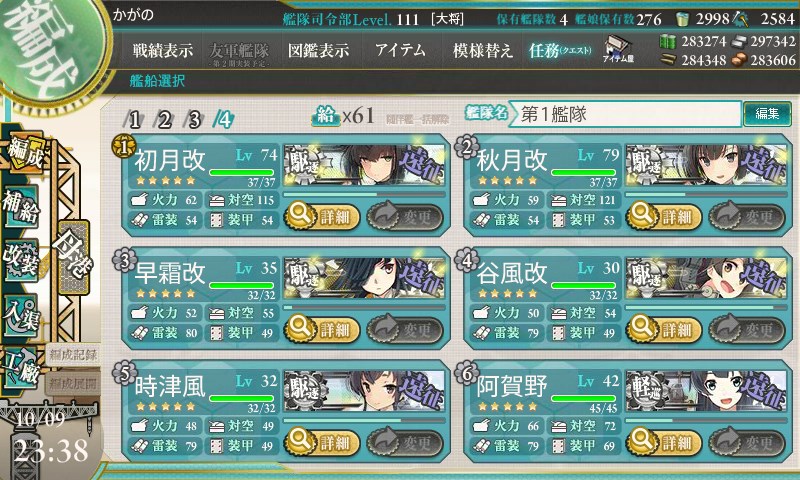This screenshot has width=800, height=480.
Task: Select fleet number 4 tab
Action: point(224,119)
